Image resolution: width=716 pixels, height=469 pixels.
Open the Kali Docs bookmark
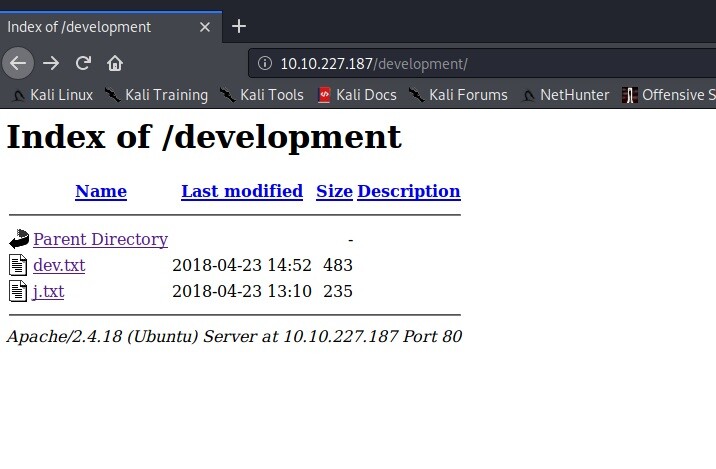pos(357,95)
